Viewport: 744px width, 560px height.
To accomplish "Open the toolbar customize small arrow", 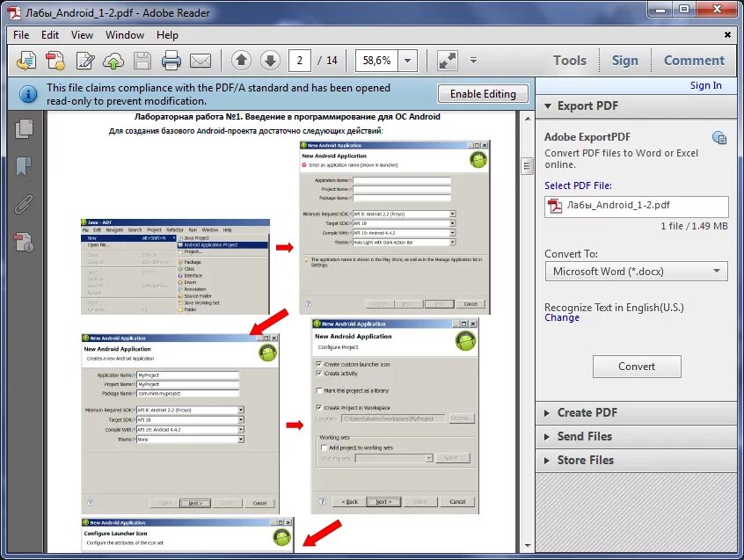I will pyautogui.click(x=473, y=61).
